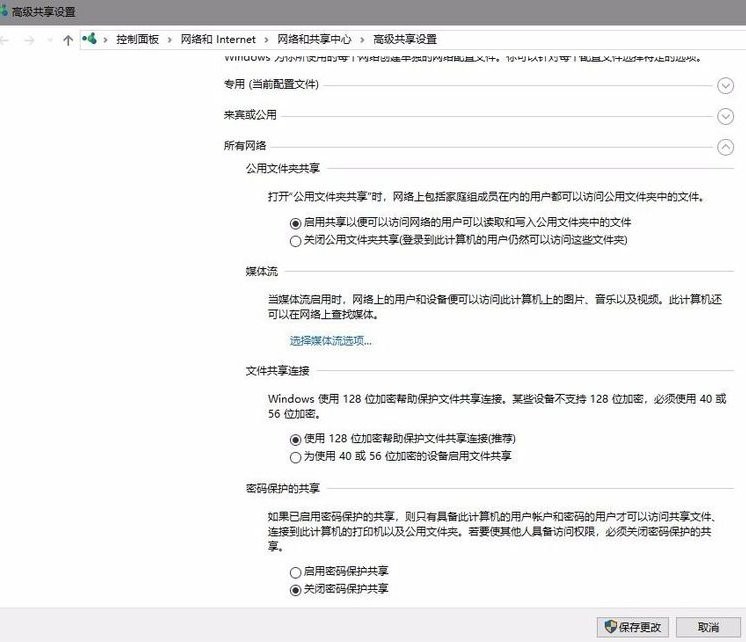
Task: Enable 启用密码保护共享 option
Action: tap(295, 572)
